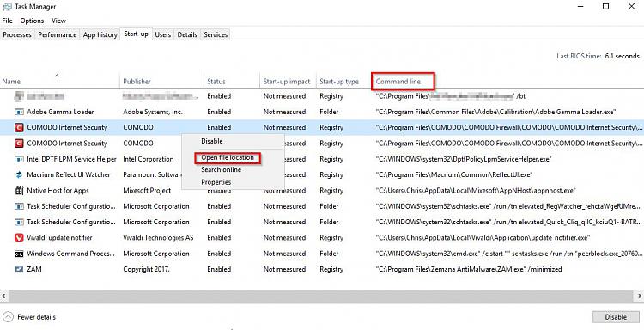Image resolution: width=644 pixels, height=330 pixels.
Task: Click the Mixesoft Project publisher cell
Action: pyautogui.click(x=147, y=190)
